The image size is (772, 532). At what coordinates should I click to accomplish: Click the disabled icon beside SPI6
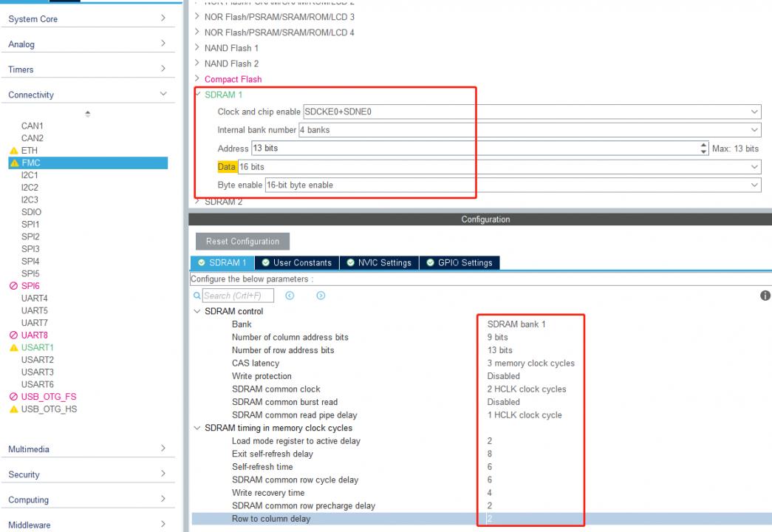[13, 286]
